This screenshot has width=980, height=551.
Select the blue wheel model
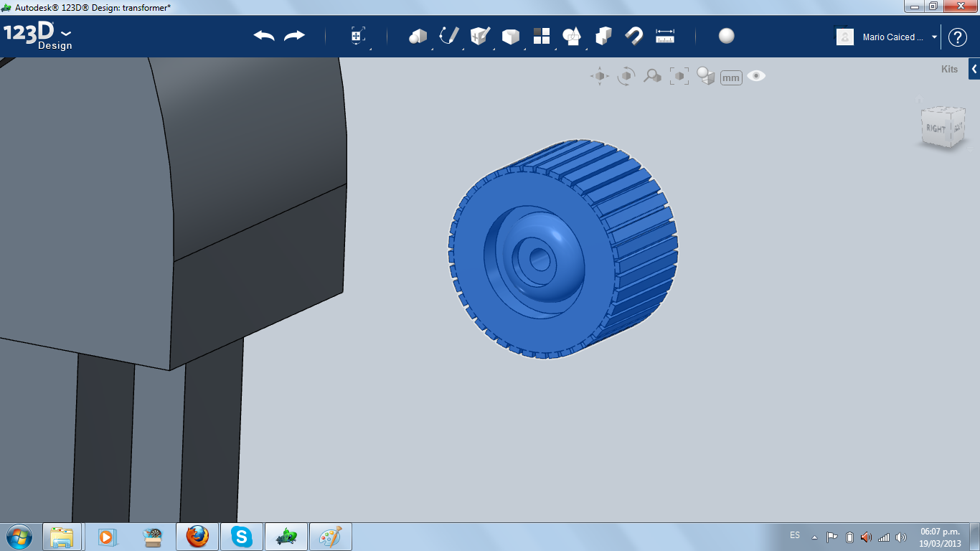pos(563,249)
